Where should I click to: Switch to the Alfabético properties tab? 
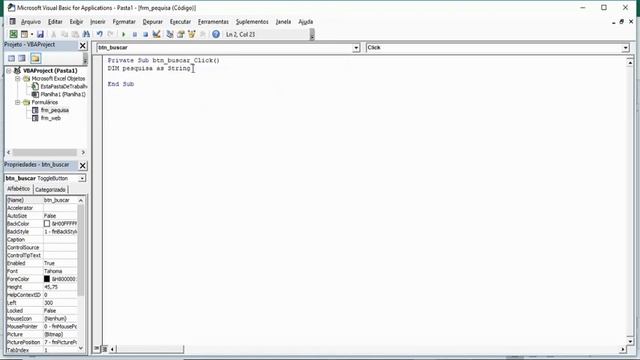[x=18, y=189]
